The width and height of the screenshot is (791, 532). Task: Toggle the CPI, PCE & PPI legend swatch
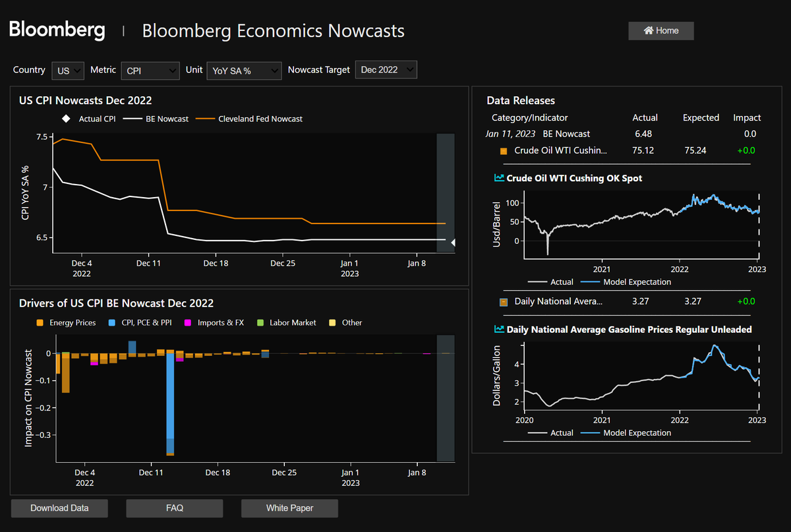(111, 323)
